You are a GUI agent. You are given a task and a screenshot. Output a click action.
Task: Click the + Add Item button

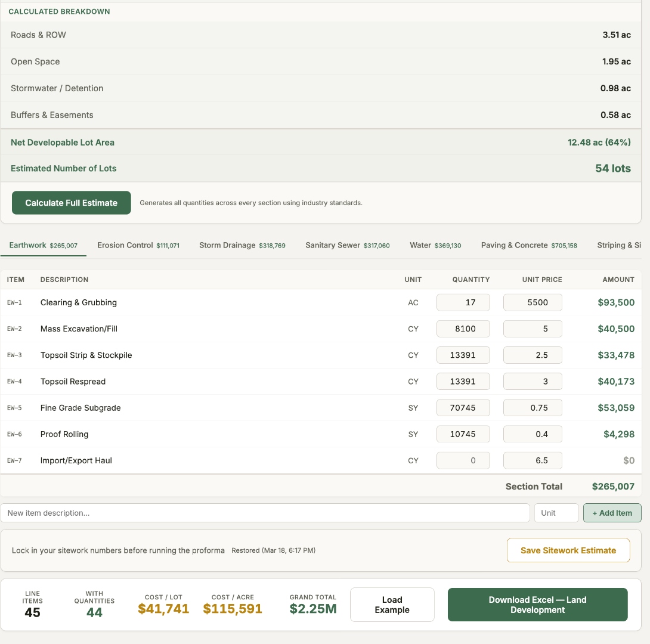point(612,512)
